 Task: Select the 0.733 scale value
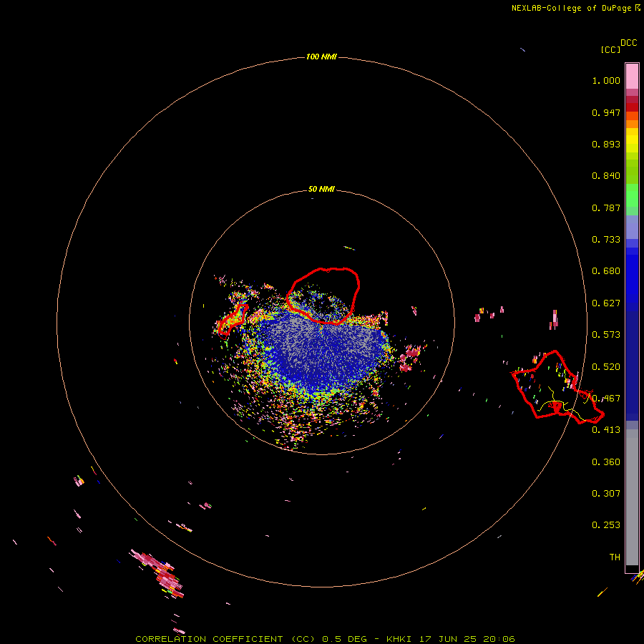[606, 240]
